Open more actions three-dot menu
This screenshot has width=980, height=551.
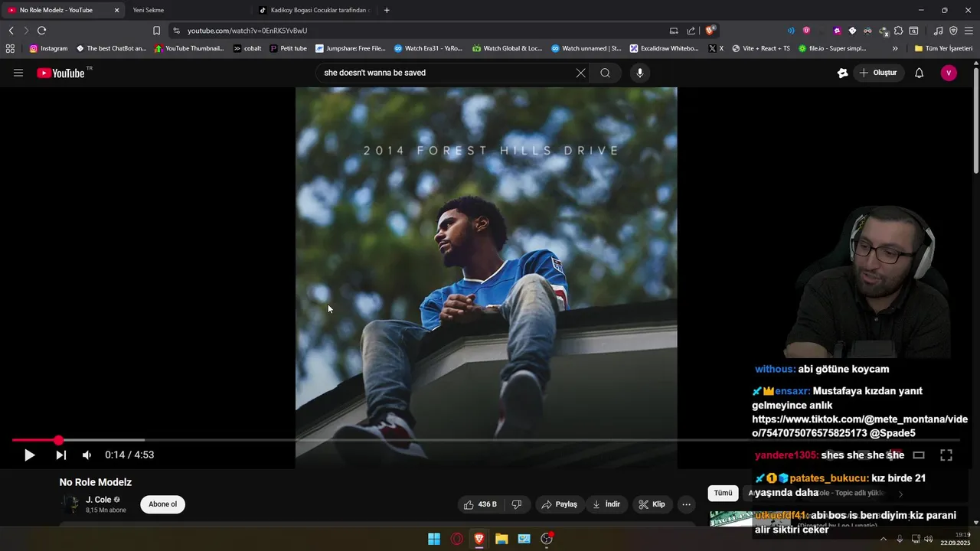click(x=686, y=504)
